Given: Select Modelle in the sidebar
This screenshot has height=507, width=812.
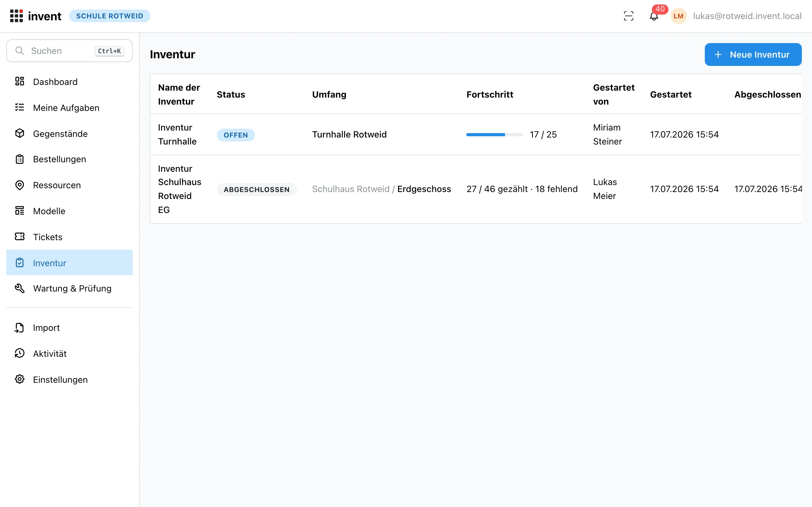Looking at the screenshot, I should 69,211.
